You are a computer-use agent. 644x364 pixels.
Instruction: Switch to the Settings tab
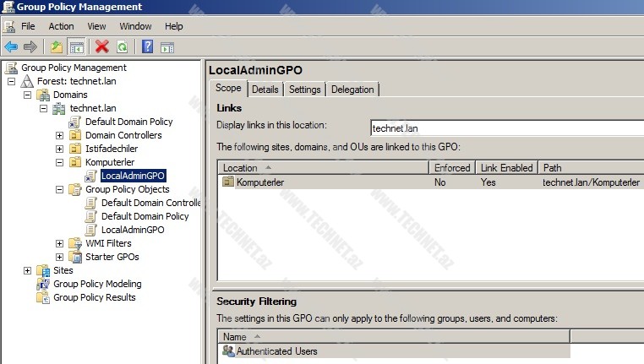click(x=304, y=90)
